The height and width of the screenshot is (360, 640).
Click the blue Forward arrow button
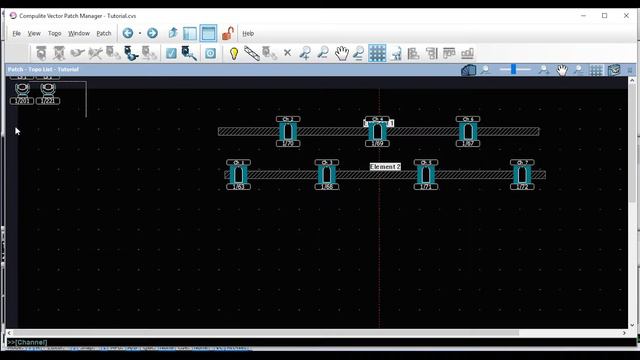[152, 33]
